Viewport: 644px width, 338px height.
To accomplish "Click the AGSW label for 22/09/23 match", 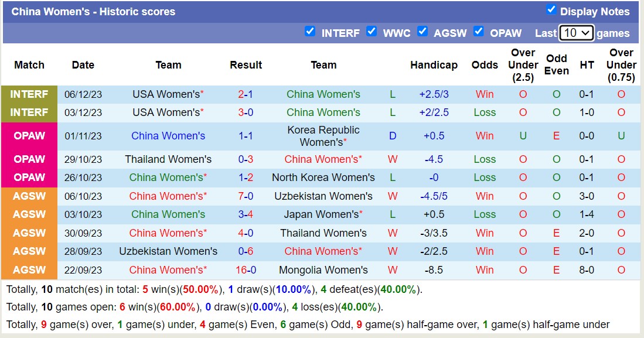I will click(29, 270).
